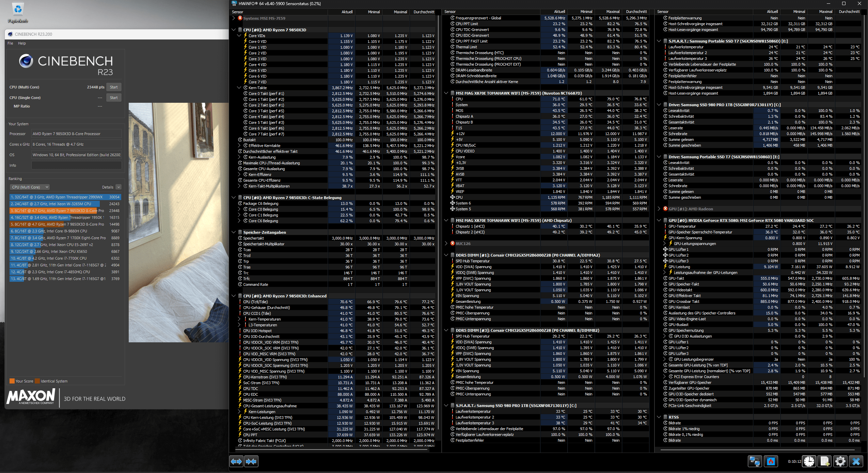Open HWiNFO sensor settings gear icon

(x=840, y=461)
